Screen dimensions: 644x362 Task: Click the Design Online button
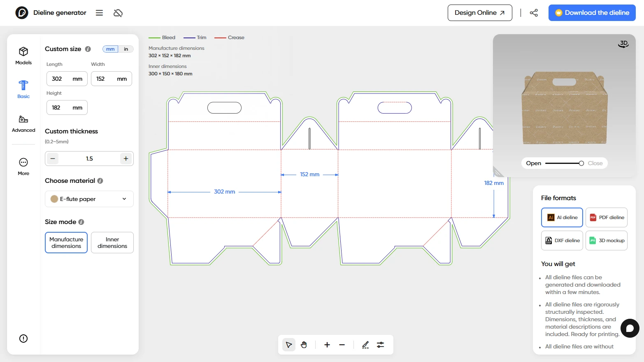point(479,13)
